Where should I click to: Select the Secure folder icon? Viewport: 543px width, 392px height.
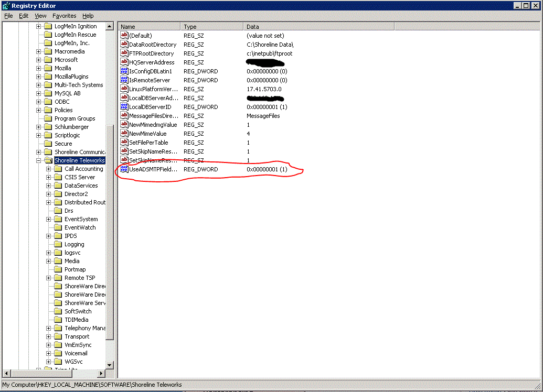pyautogui.click(x=48, y=144)
